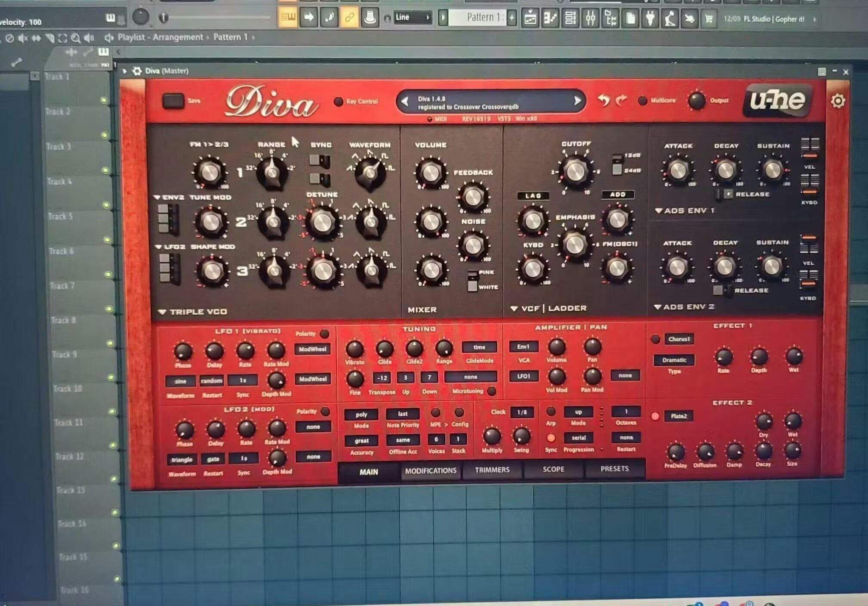The image size is (868, 606).
Task: Click the shopping cart content library icon
Action: pos(709,19)
